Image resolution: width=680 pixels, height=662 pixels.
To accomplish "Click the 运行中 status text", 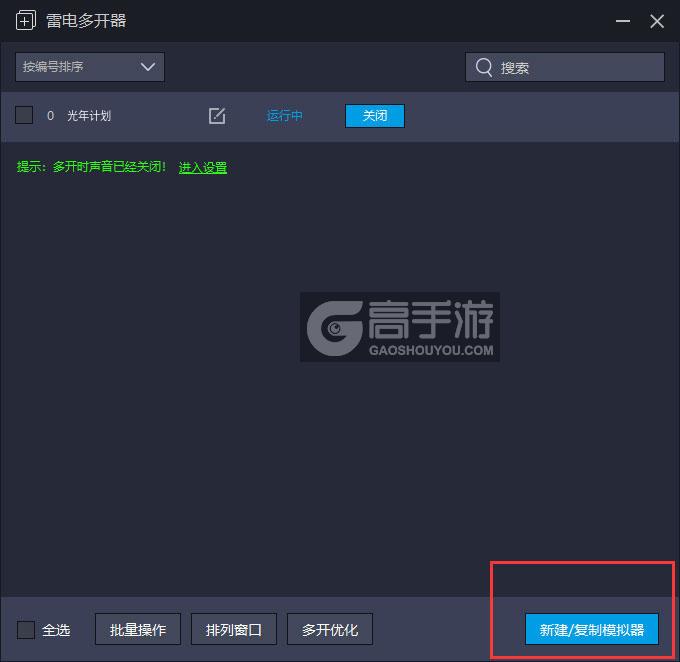I will click(x=284, y=116).
